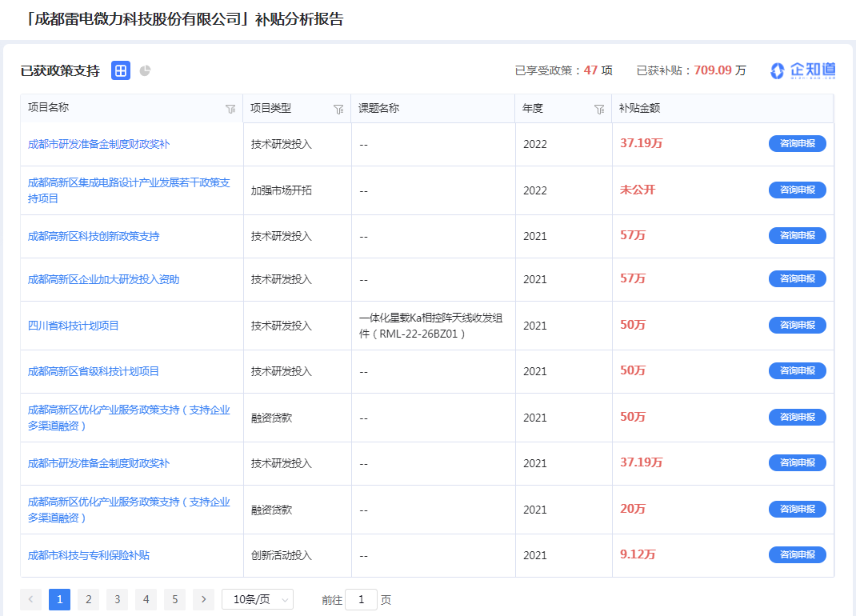Click the 企知道 logo

pyautogui.click(x=803, y=70)
